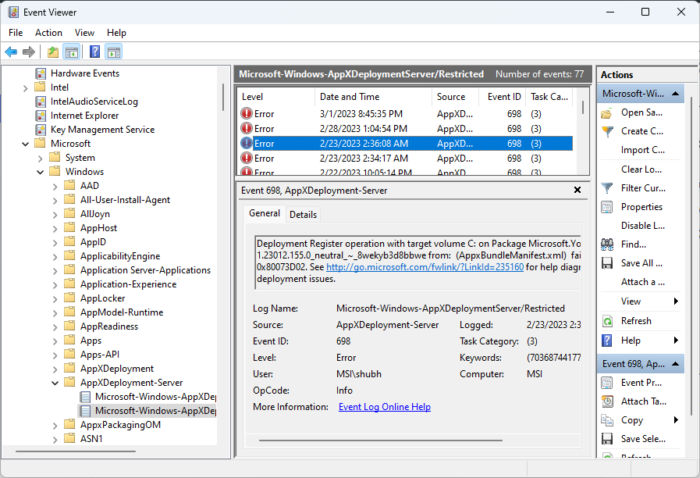The image size is (700, 478).
Task: Click the Back arrow in the toolbar
Action: pyautogui.click(x=11, y=52)
